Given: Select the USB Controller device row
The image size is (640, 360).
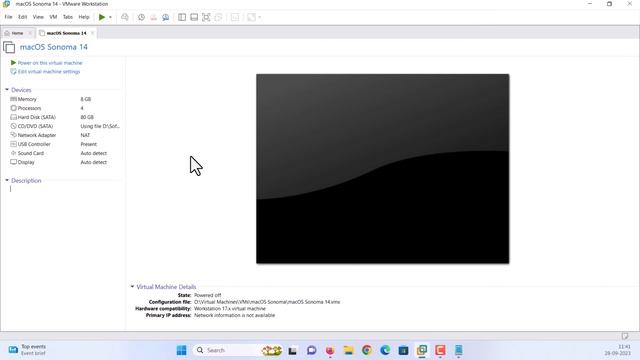Looking at the screenshot, I should coord(64,144).
